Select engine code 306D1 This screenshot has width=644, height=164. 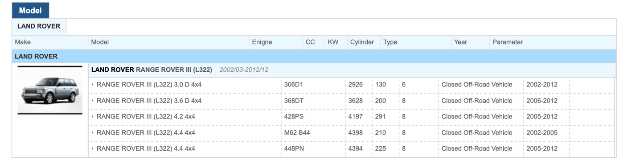coord(294,85)
